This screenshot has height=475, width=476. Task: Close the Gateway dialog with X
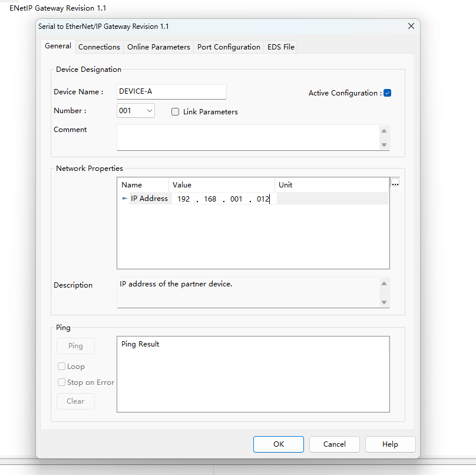pyautogui.click(x=411, y=26)
